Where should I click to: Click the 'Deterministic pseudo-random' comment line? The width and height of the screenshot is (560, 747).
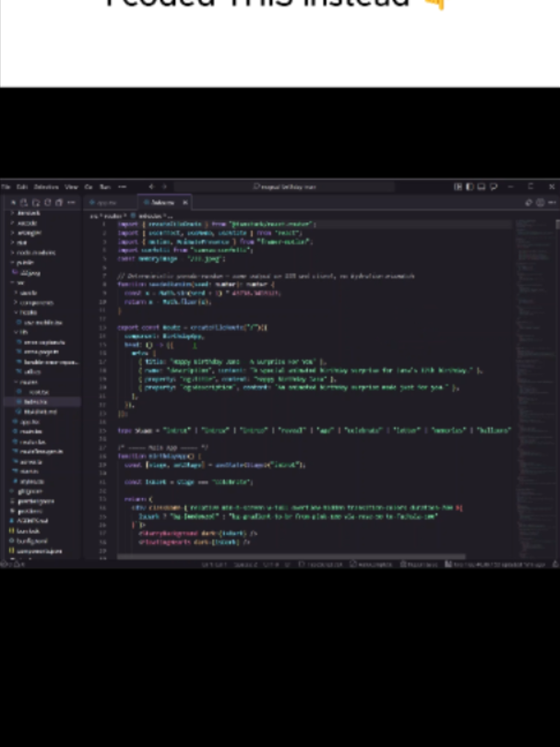point(266,276)
